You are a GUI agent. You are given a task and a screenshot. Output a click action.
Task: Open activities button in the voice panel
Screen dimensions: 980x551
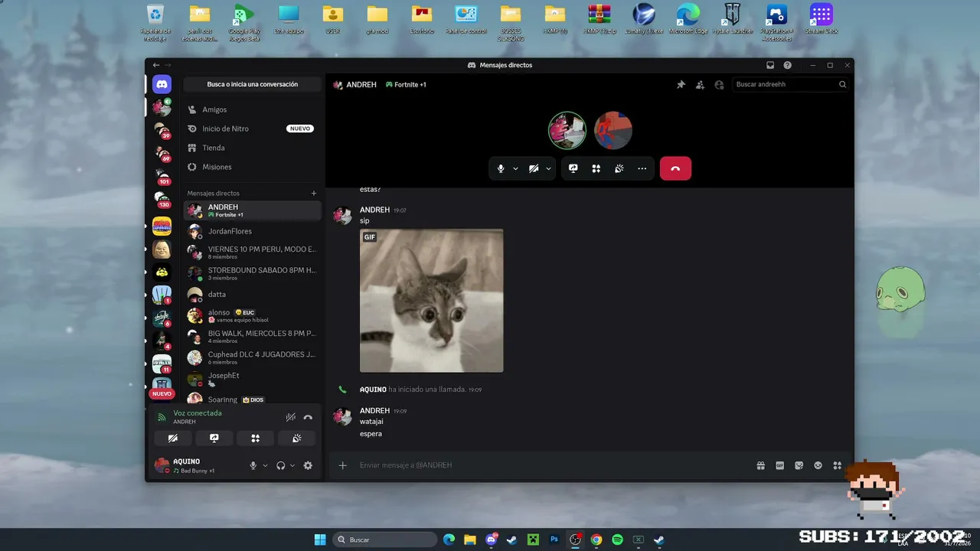tap(256, 439)
